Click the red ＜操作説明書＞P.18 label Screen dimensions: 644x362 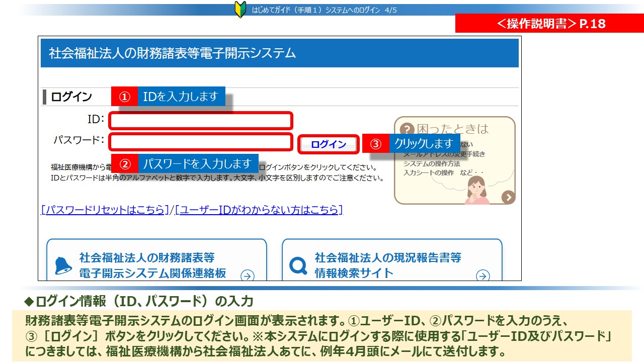point(549,24)
